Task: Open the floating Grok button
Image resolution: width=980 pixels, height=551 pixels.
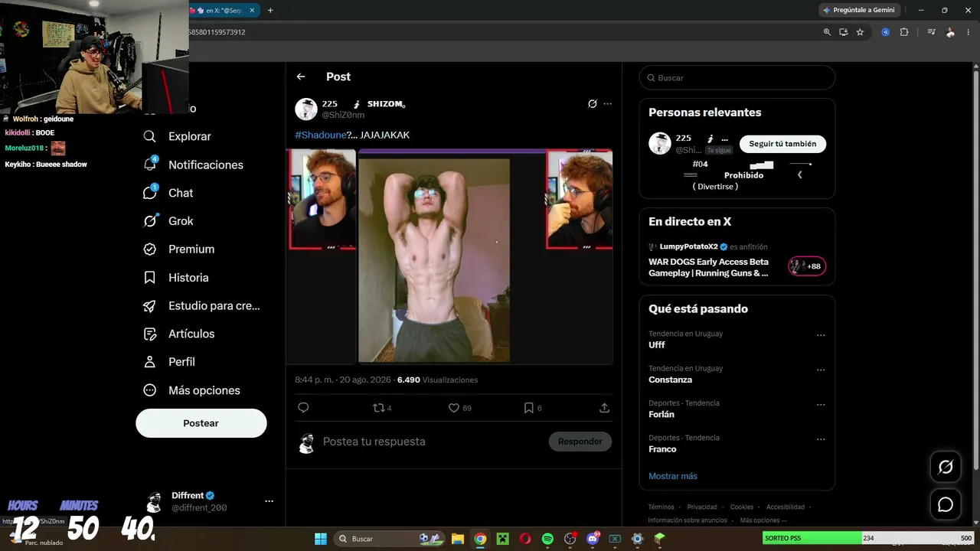Action: click(946, 467)
